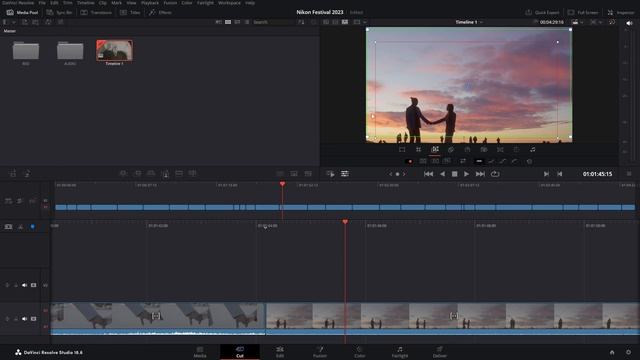Switch to the Fusion page

(320, 352)
